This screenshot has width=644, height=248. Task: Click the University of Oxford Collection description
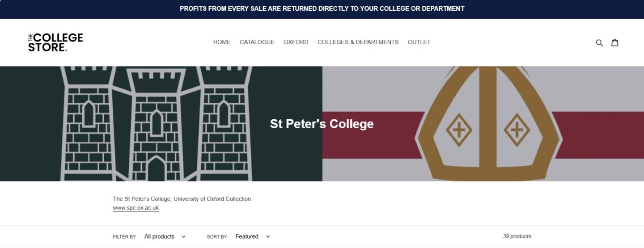point(182,199)
